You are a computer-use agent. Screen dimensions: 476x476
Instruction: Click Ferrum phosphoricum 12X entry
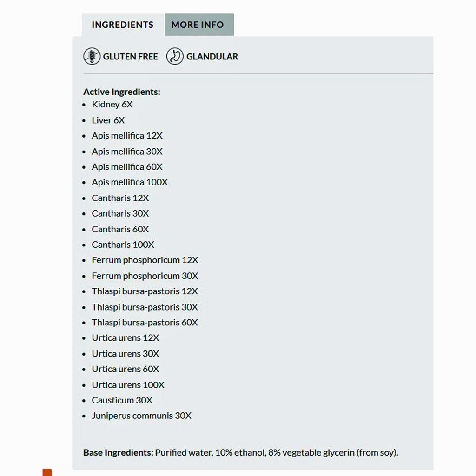pyautogui.click(x=145, y=260)
